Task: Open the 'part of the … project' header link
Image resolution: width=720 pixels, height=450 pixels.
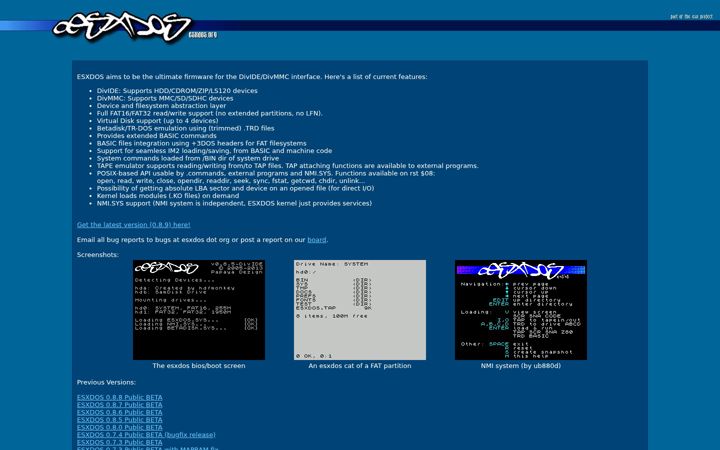Action: click(x=691, y=17)
